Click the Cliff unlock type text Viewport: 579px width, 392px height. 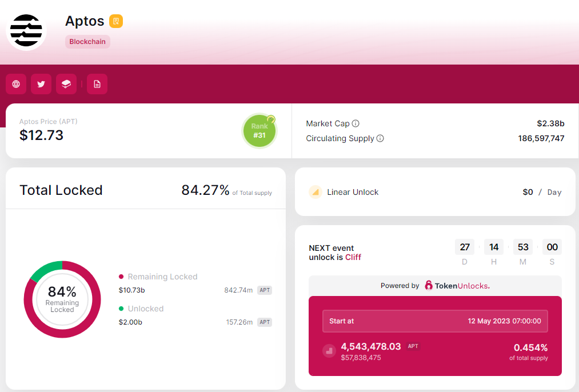tap(353, 257)
